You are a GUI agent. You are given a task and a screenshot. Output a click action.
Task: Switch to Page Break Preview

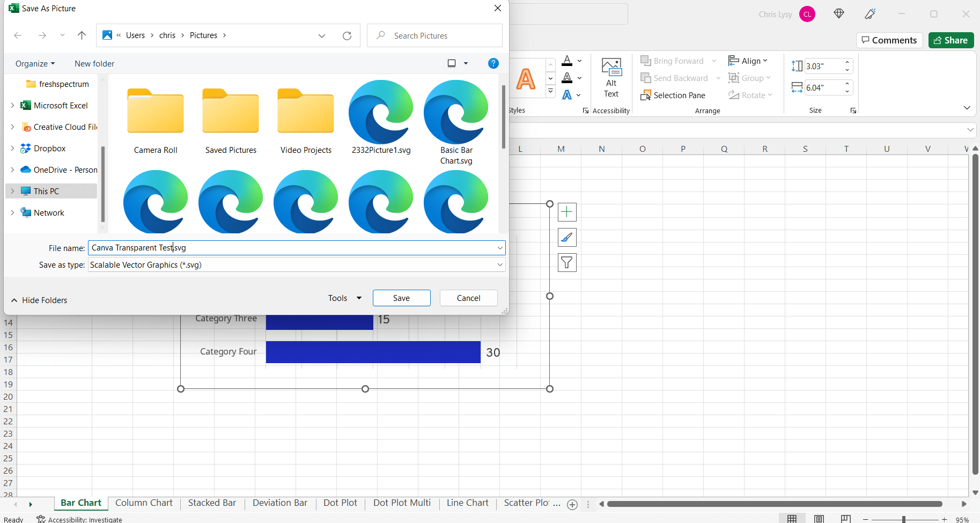coord(846,519)
